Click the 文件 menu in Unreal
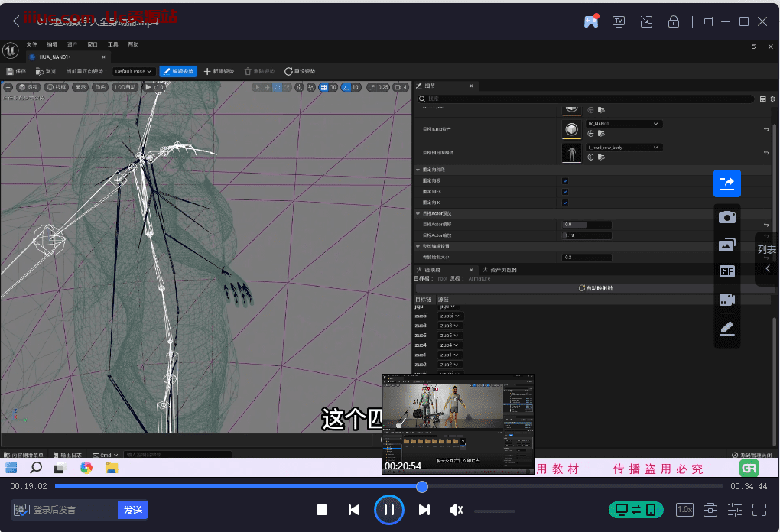This screenshot has height=532, width=780. [x=32, y=44]
